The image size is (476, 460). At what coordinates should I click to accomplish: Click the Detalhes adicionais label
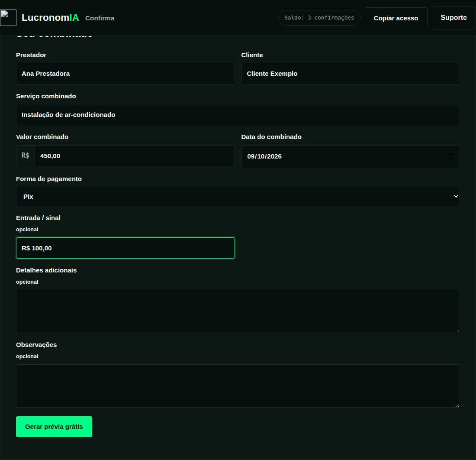pos(46,270)
